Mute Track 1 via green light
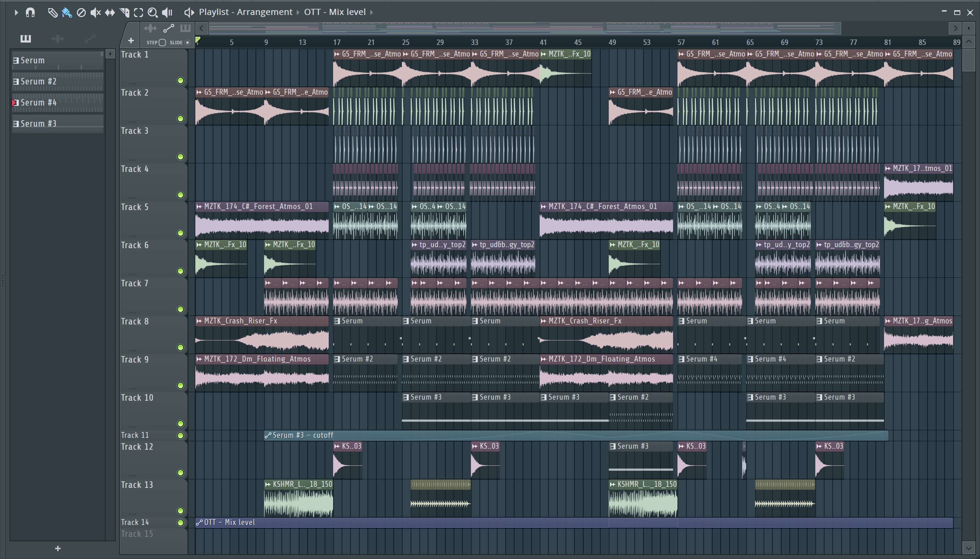The image size is (980, 559). click(180, 80)
